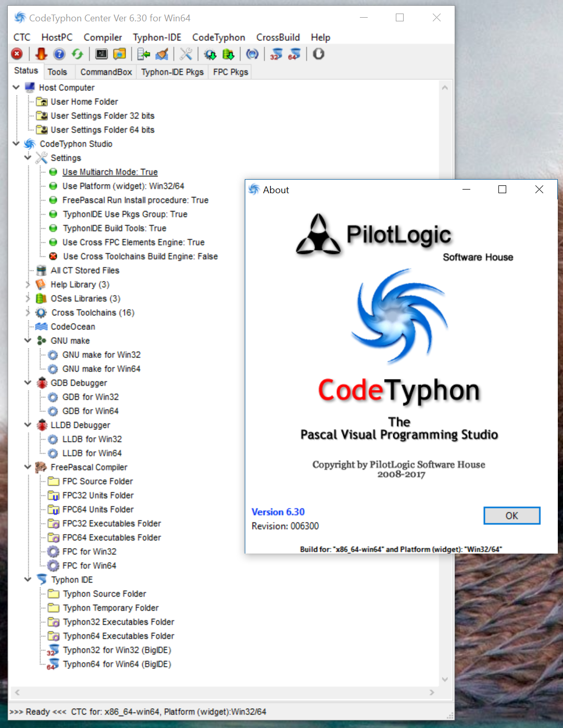This screenshot has height=728, width=563.
Task: Select GNU make for Win32 item
Action: [x=101, y=355]
